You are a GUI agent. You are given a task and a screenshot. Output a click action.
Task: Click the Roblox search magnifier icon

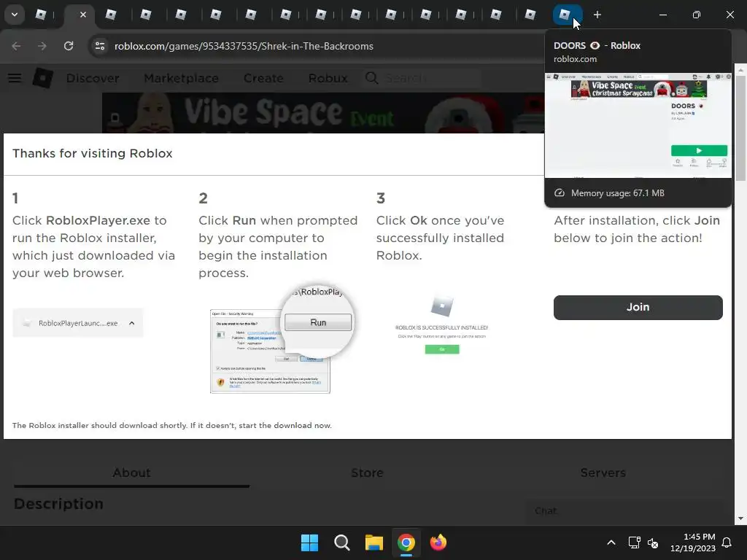(x=371, y=78)
